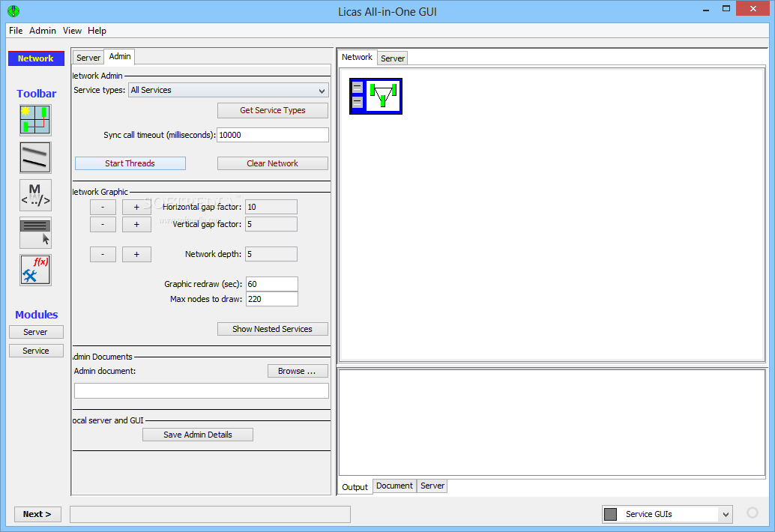Click the Clear Network button
This screenshot has width=775, height=532.
click(x=273, y=163)
